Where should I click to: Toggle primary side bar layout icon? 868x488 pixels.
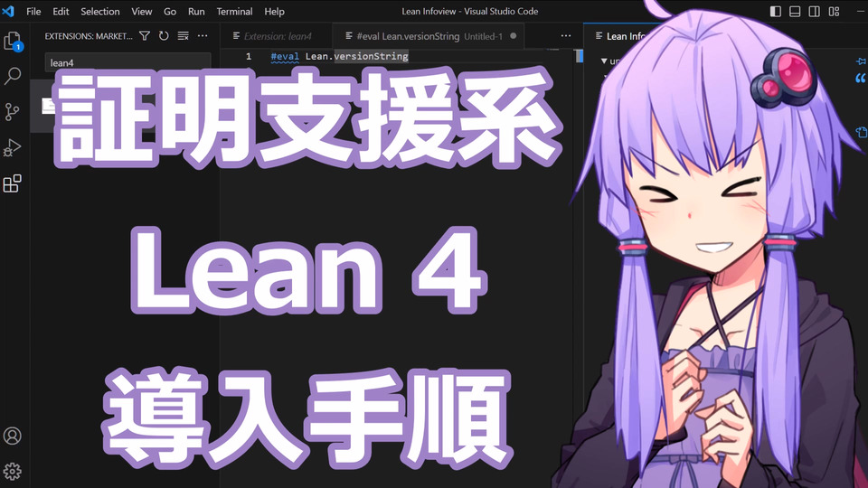pos(776,11)
